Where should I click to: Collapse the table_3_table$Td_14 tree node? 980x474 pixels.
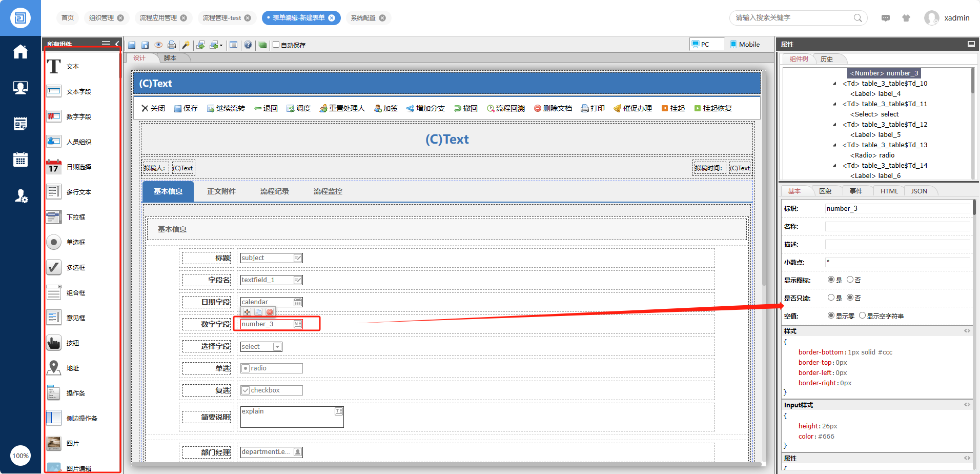click(x=835, y=166)
